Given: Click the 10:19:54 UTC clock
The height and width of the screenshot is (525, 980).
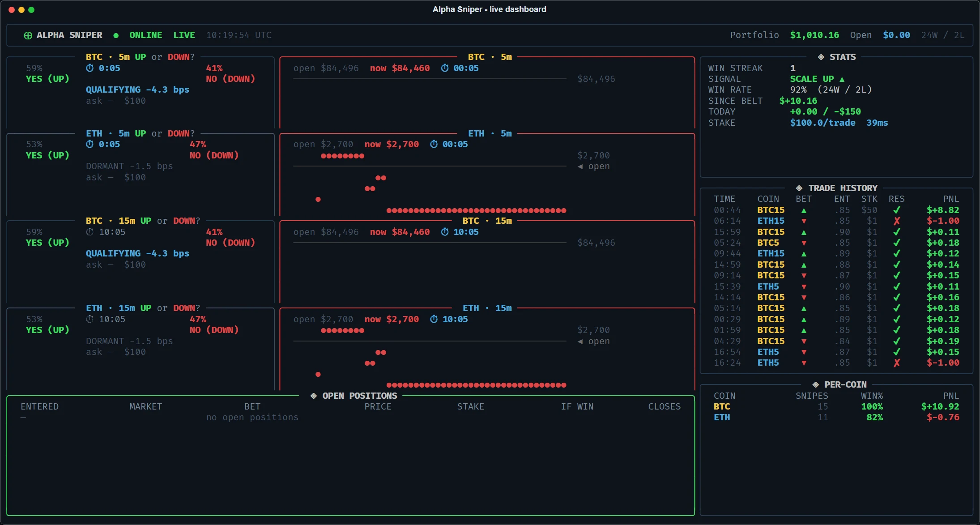Looking at the screenshot, I should pos(239,35).
